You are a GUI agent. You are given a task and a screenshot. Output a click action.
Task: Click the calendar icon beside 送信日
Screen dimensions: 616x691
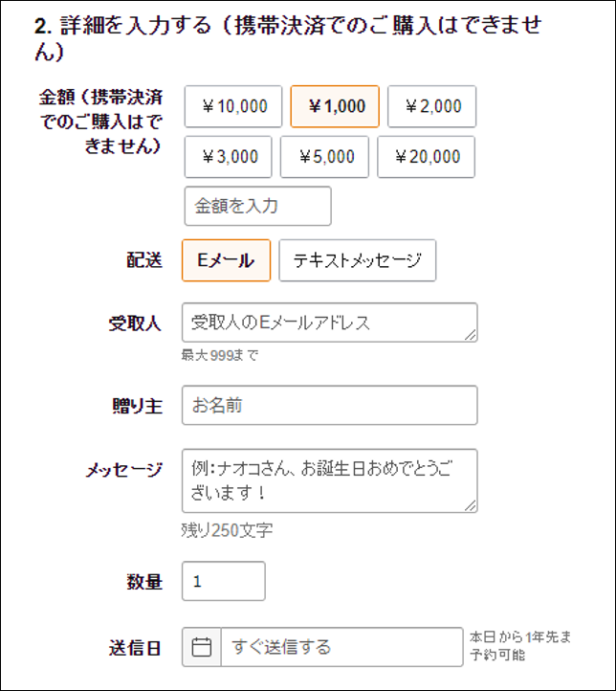pos(201,647)
